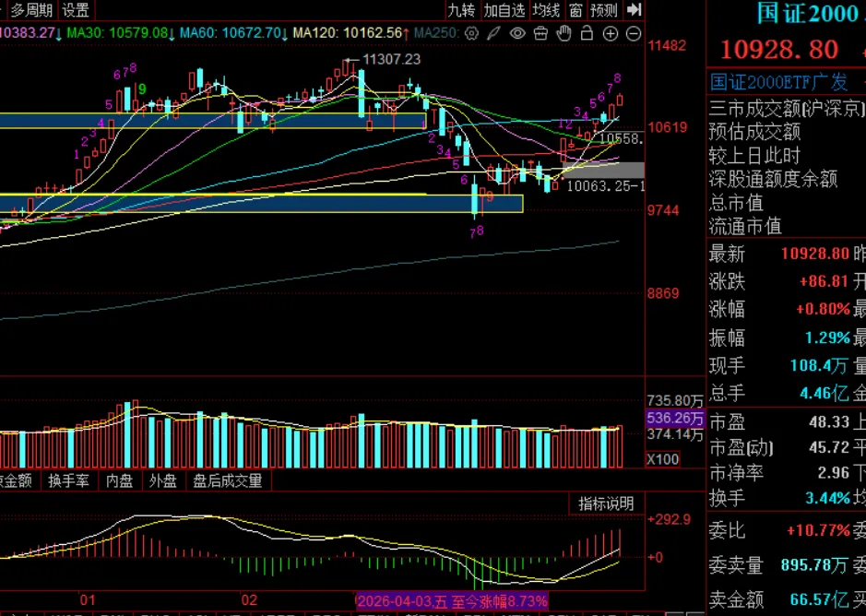The image size is (866, 616).
Task: Click the 总市值 row
Action: [x=736, y=203]
